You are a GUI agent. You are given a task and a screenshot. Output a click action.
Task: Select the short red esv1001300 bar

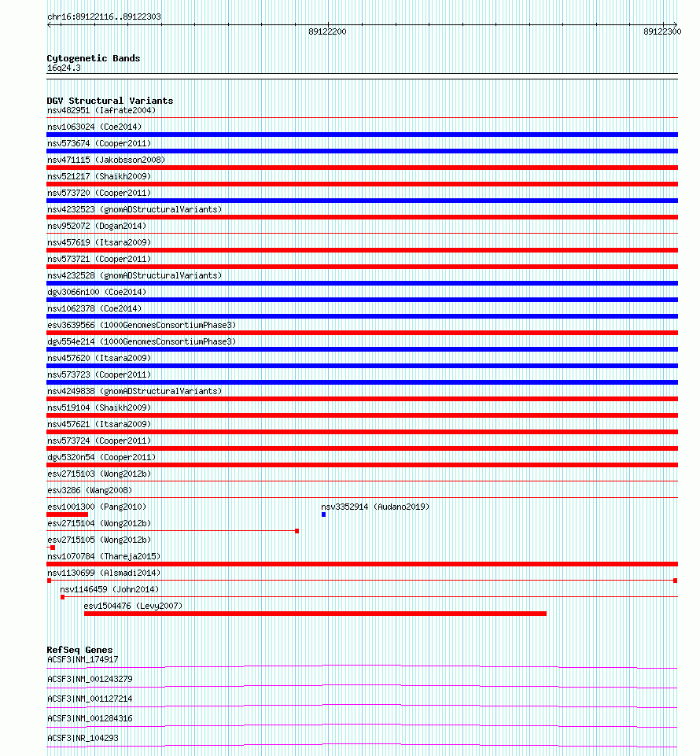[68, 514]
